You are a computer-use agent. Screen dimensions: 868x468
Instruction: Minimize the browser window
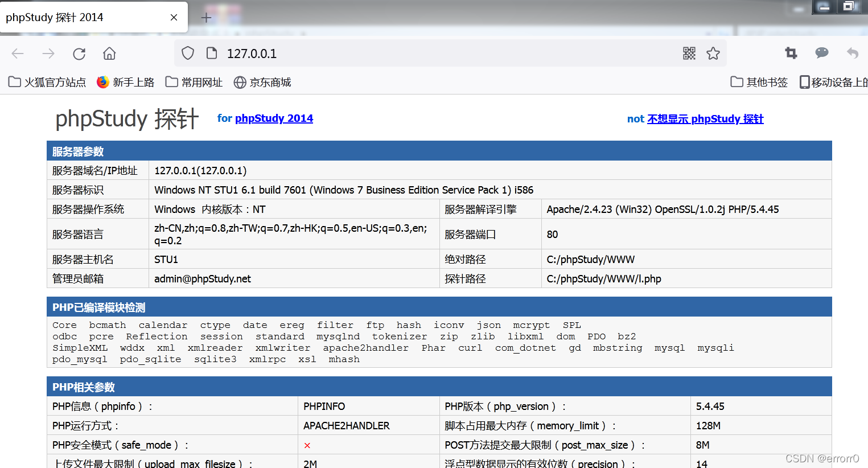(824, 7)
